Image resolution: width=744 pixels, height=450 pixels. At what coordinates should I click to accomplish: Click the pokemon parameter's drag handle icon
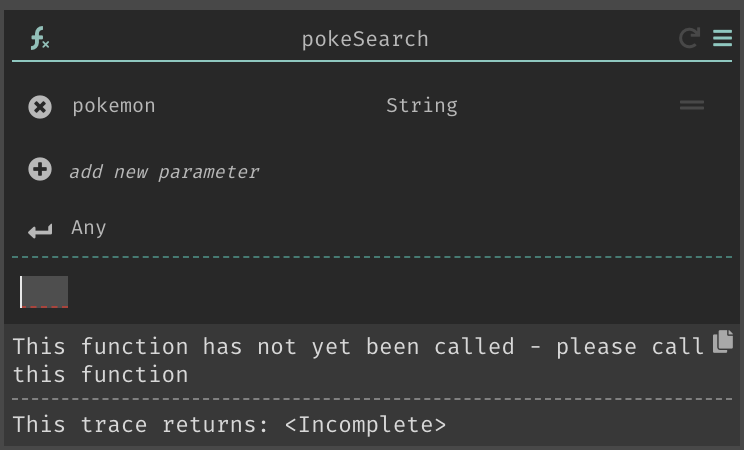[692, 105]
